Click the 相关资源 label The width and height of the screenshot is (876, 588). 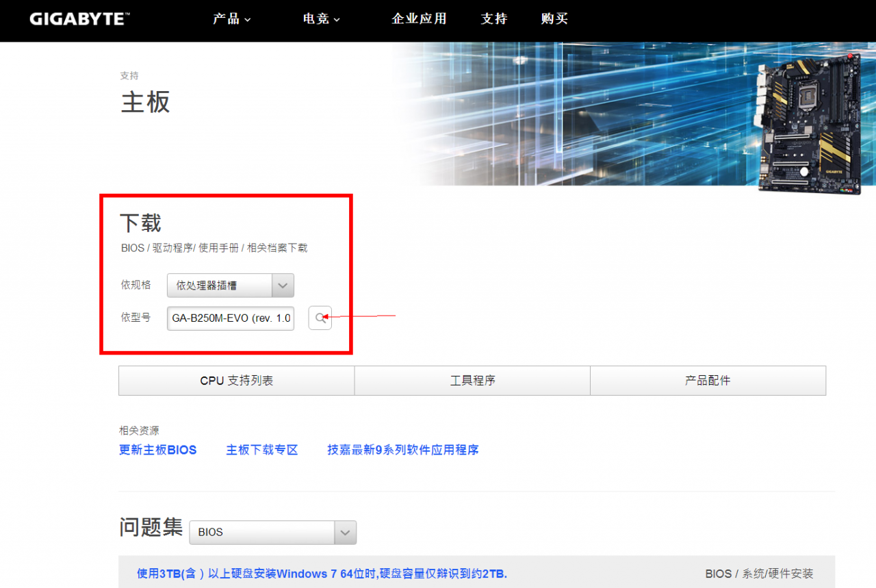(x=139, y=431)
